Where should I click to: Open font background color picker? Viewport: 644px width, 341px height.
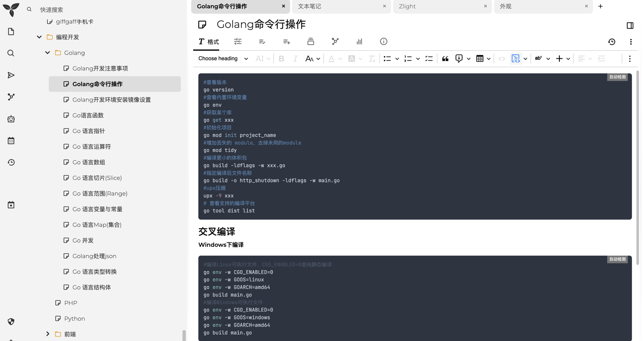352,59
